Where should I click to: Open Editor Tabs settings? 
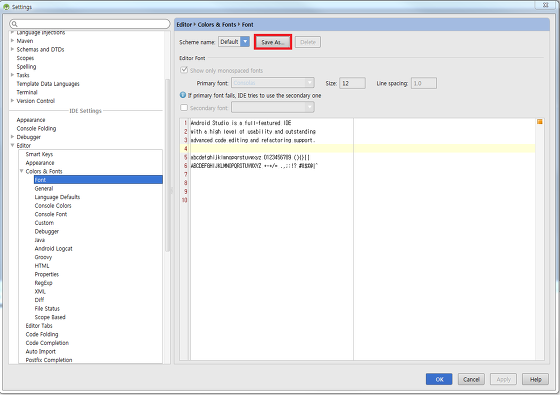point(39,325)
